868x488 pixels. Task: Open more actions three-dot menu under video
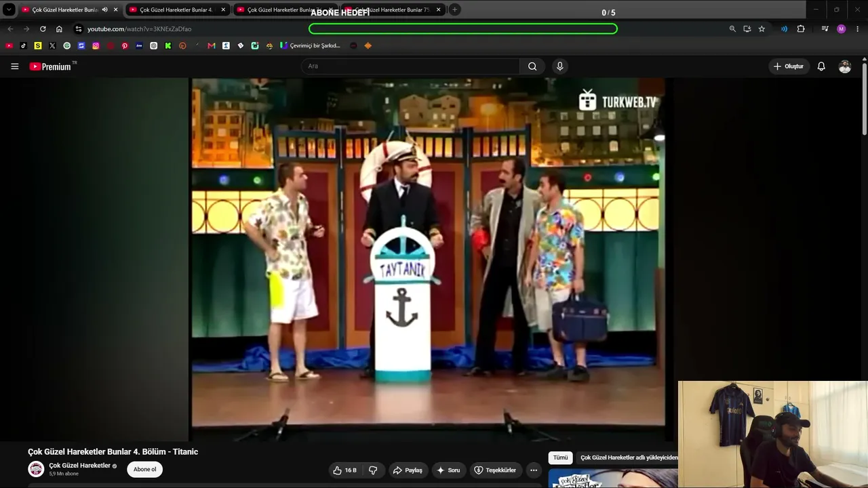(x=534, y=470)
